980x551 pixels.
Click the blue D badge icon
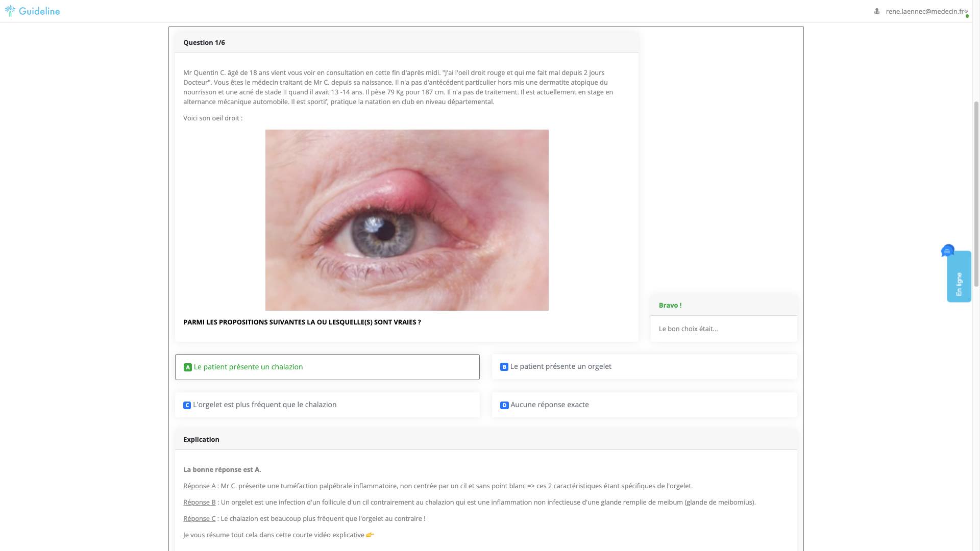click(504, 405)
